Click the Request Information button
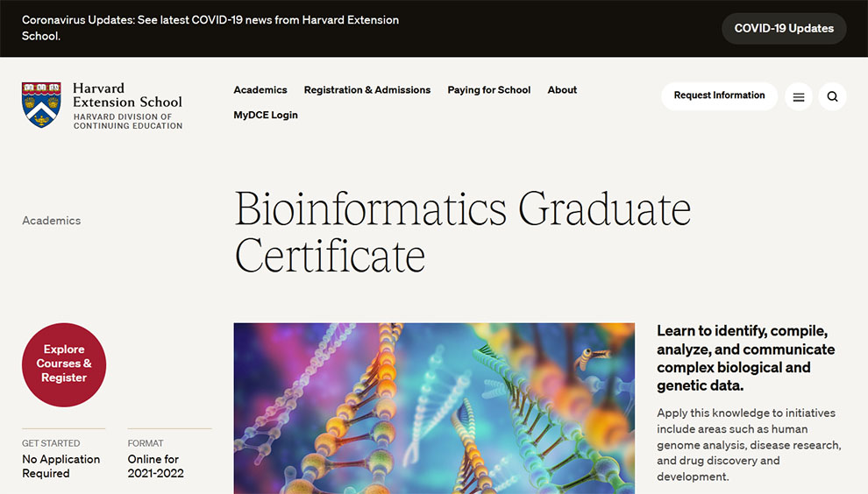 click(x=719, y=95)
